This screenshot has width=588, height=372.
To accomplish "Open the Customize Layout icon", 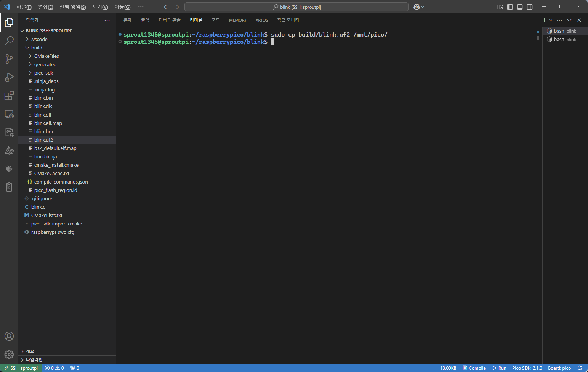I will click(500, 7).
